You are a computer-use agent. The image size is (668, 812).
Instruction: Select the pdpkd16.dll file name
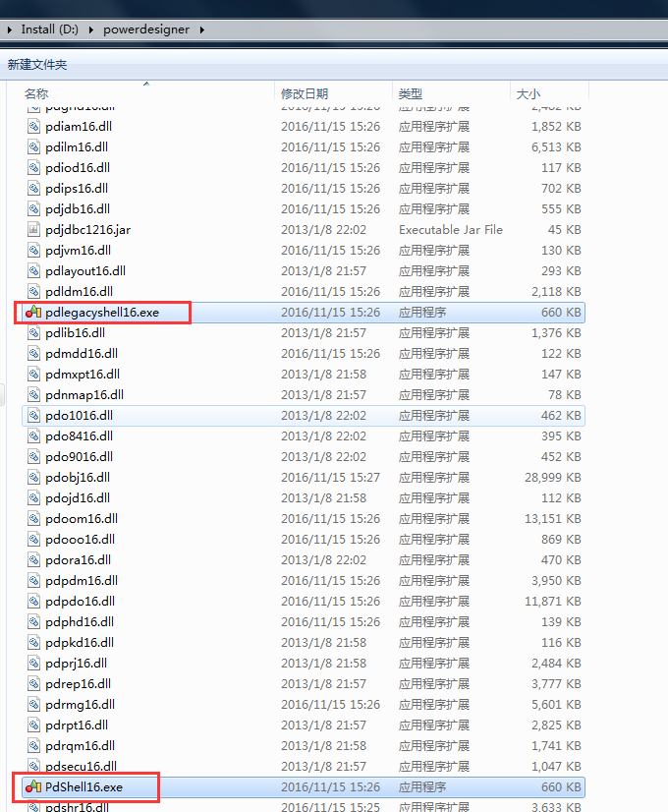pos(80,643)
